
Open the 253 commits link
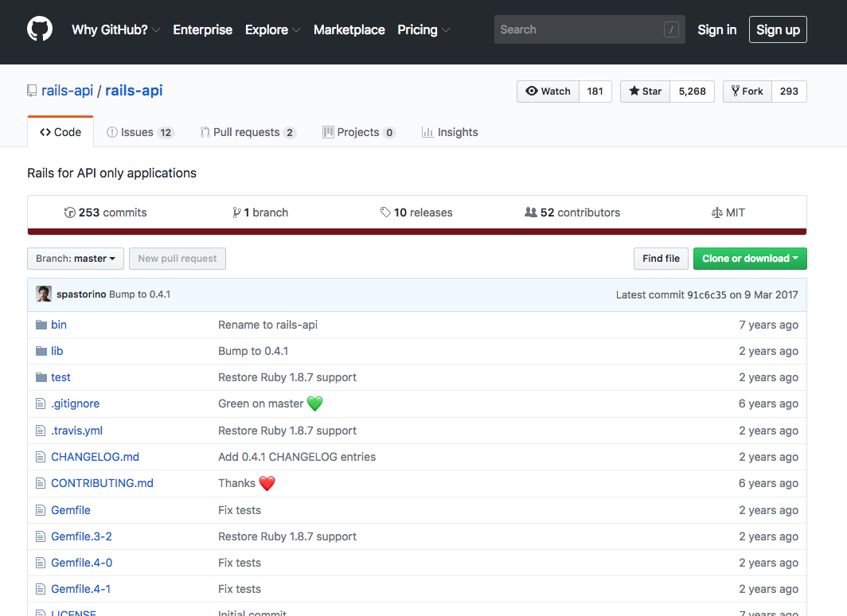[x=105, y=212]
